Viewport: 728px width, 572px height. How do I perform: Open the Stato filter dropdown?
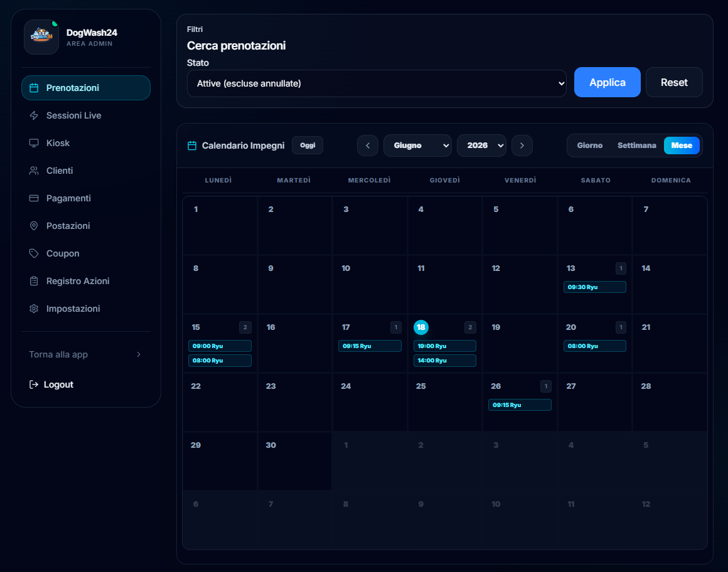click(x=377, y=83)
